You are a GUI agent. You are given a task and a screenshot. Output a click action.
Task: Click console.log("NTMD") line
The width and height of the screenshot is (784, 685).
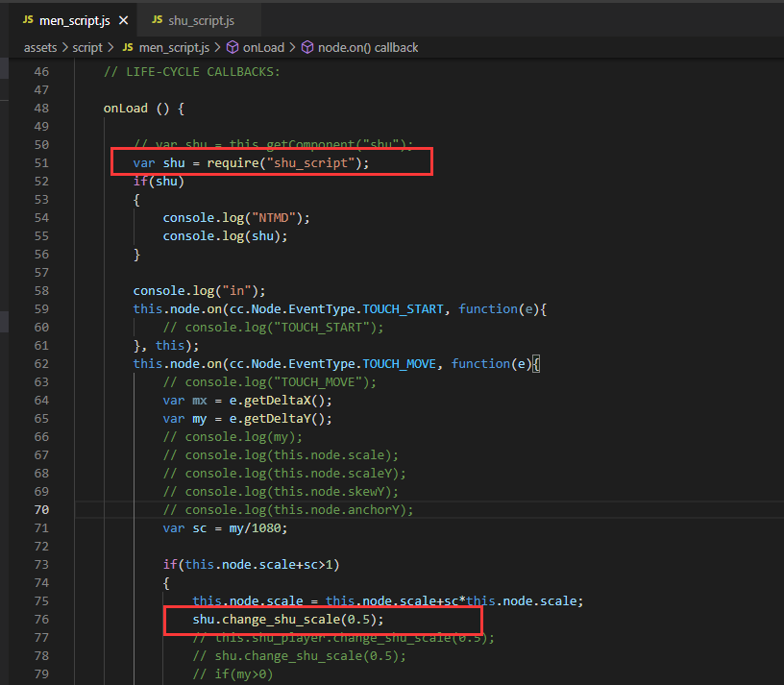pos(236,218)
